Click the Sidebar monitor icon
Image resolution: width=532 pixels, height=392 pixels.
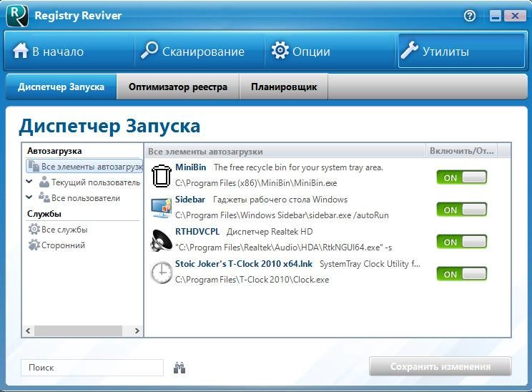pyautogui.click(x=162, y=207)
